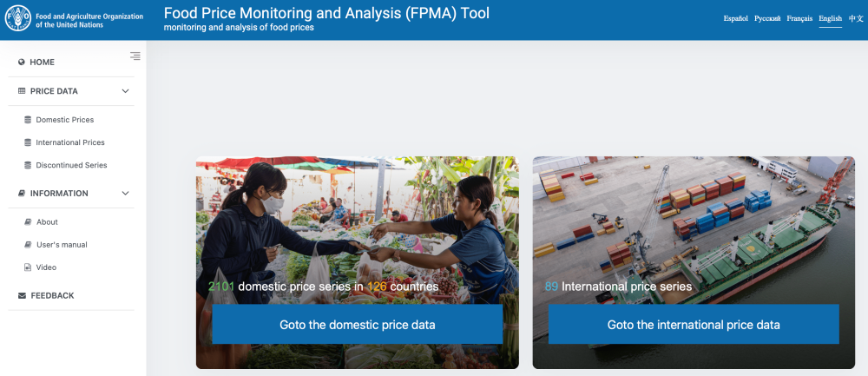868x376 pixels.
Task: Open the Domestic Prices page
Action: point(65,120)
